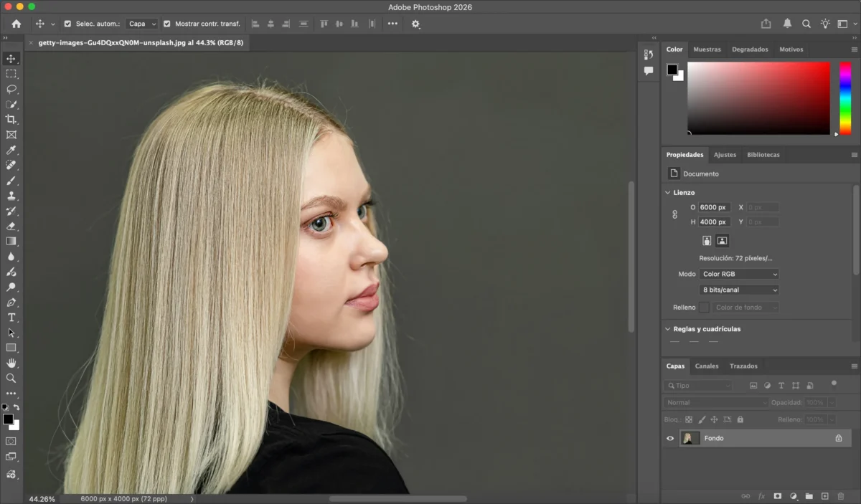Click the delete layer trash icon
Screen dimensions: 861x504
click(x=840, y=496)
